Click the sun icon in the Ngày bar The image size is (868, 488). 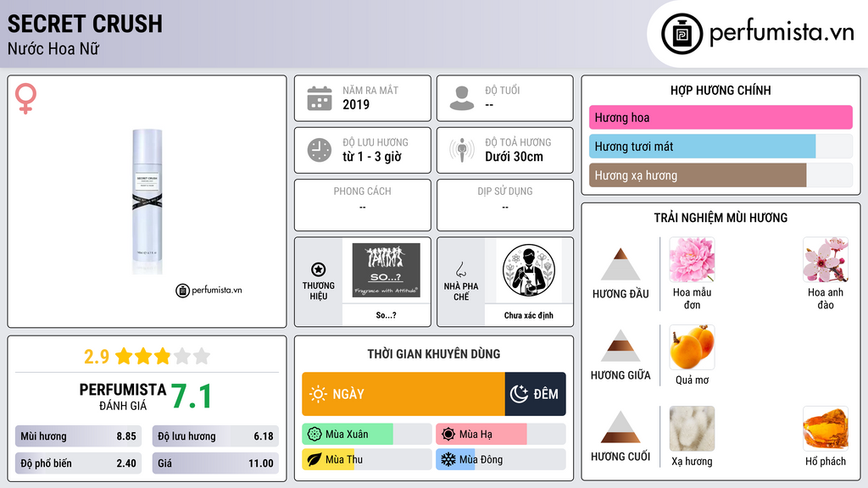point(319,394)
